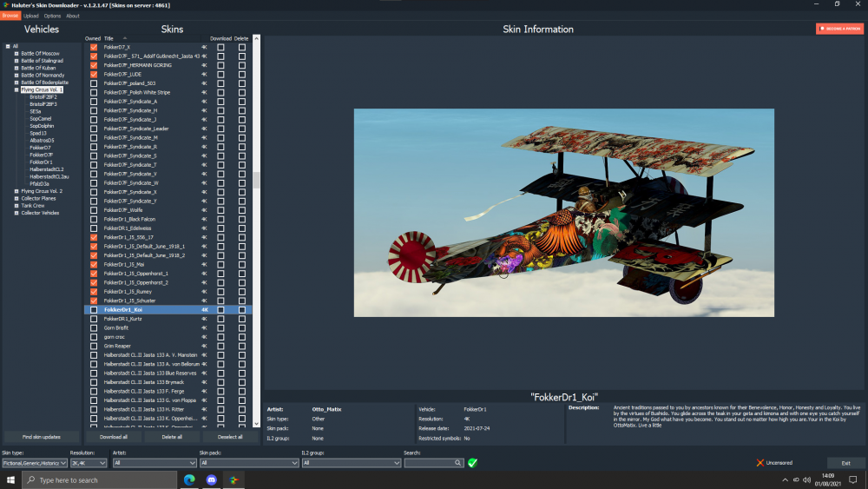868x489 pixels.
Task: Toggle Owned checkbox for FokkerD7F_LUDE
Action: click(x=94, y=75)
